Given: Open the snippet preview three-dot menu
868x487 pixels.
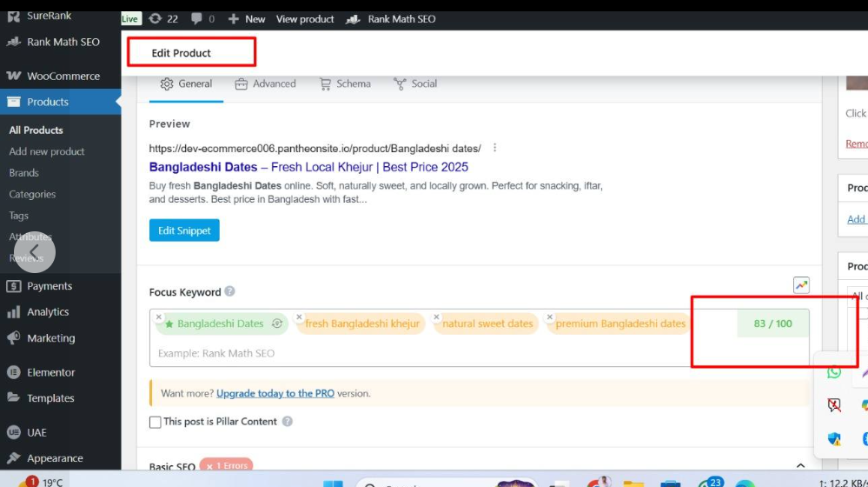Looking at the screenshot, I should pos(495,148).
